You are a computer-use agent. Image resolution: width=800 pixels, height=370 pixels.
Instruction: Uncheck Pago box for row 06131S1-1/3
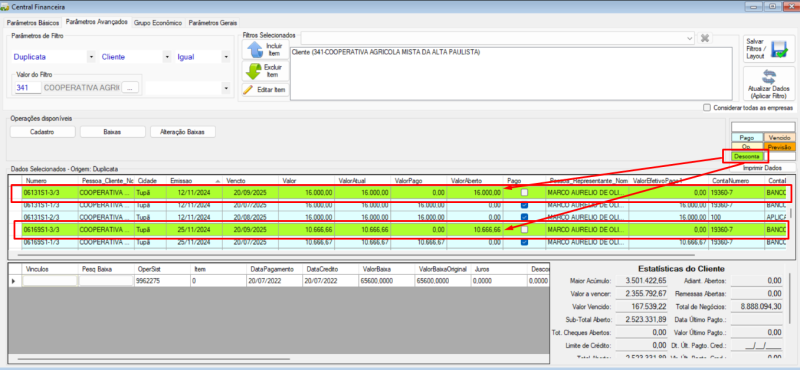click(524, 205)
